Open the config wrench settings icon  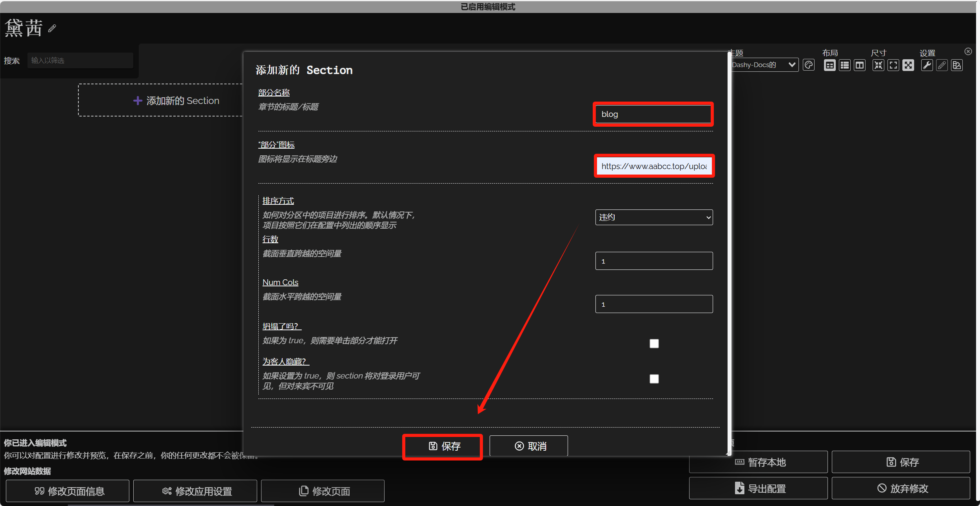[927, 65]
